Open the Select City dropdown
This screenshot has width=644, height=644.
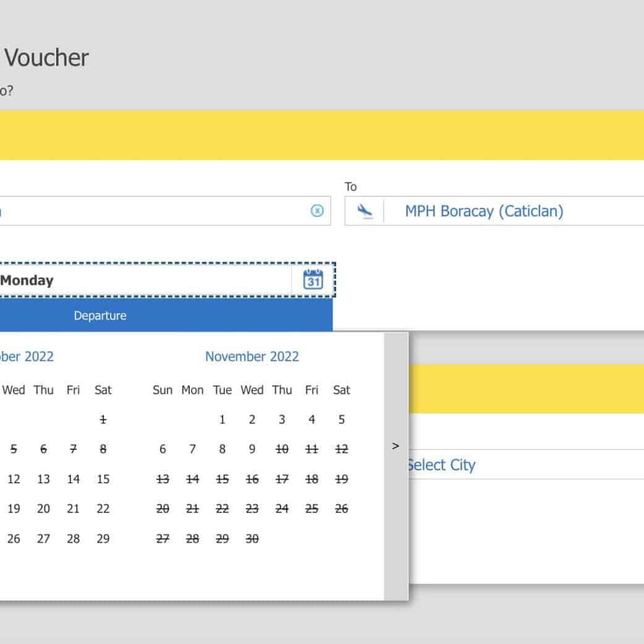click(x=441, y=465)
